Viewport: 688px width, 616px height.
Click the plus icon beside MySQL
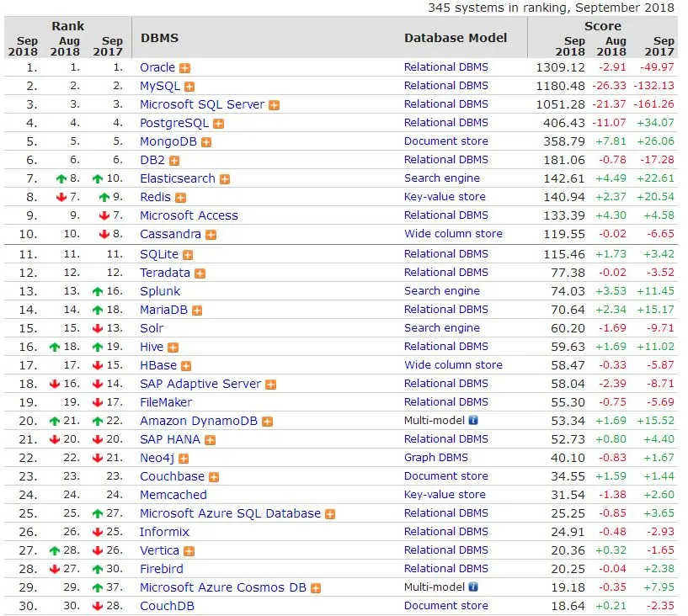189,87
